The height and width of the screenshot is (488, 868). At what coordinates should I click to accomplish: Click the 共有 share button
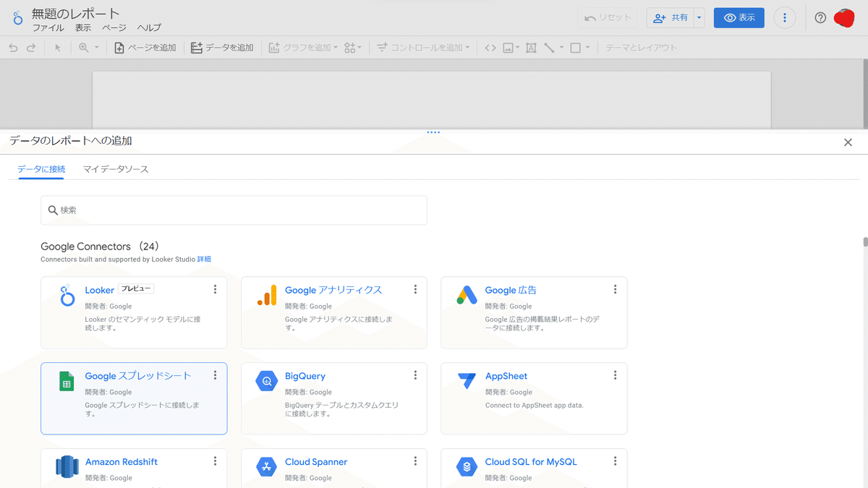pos(670,18)
